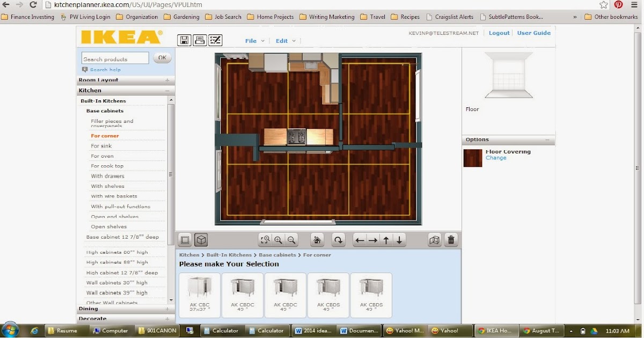644x338 pixels.
Task: Select Wall cabinets 30" high
Action: 117,283
